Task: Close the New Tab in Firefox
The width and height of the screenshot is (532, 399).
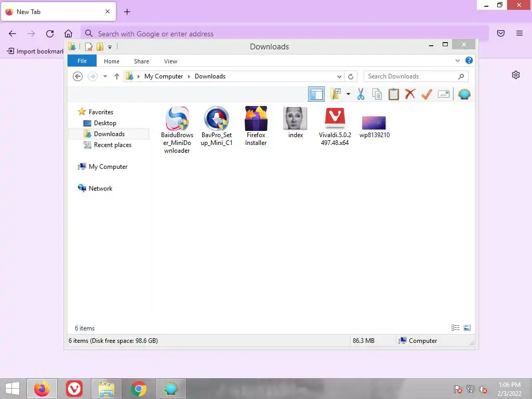Action: coord(107,11)
